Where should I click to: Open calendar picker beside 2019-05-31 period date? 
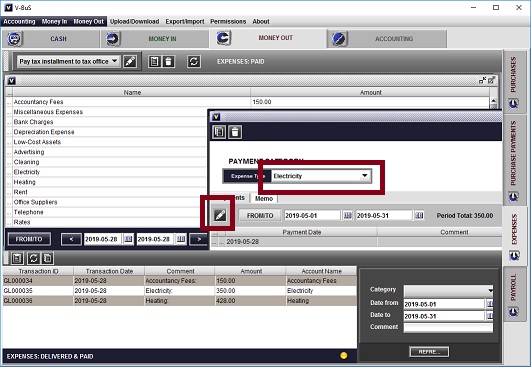[x=419, y=215]
